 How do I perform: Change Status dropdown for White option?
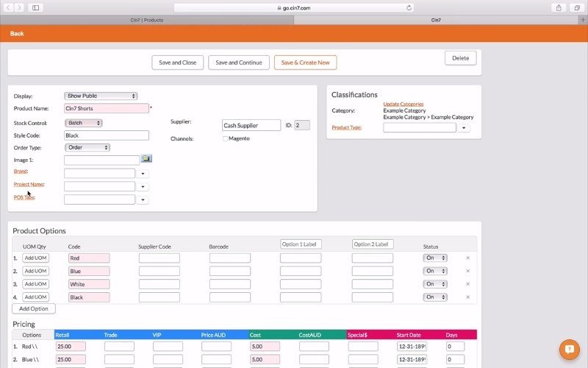(435, 284)
